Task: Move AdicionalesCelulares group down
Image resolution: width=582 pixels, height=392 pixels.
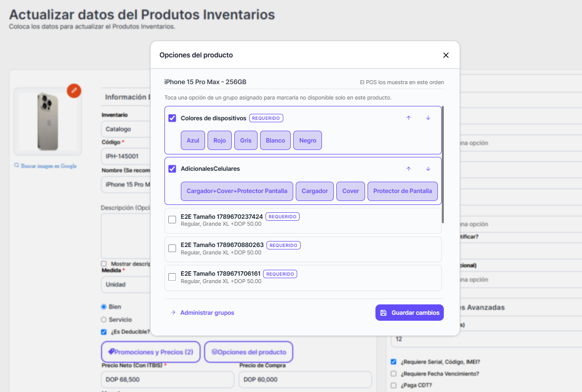Action: tap(428, 169)
